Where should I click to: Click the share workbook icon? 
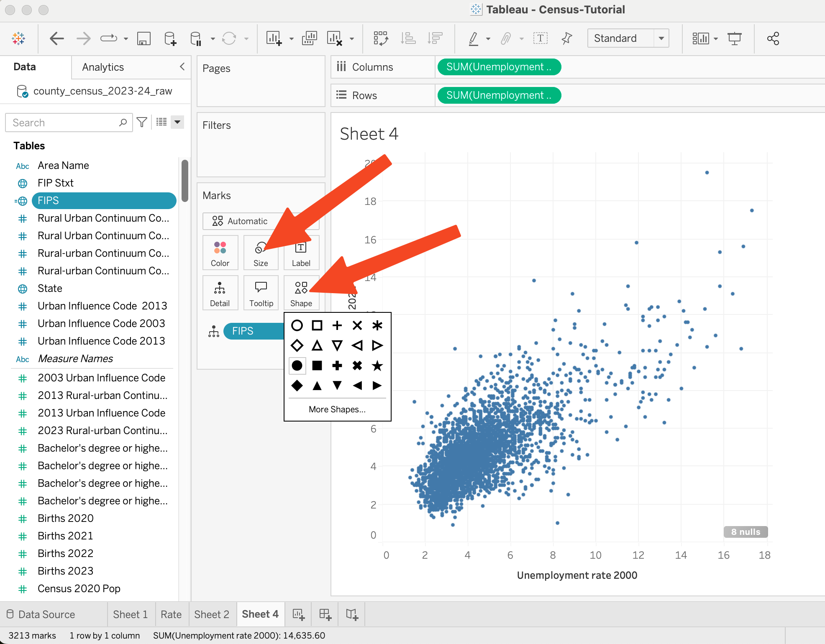773,38
